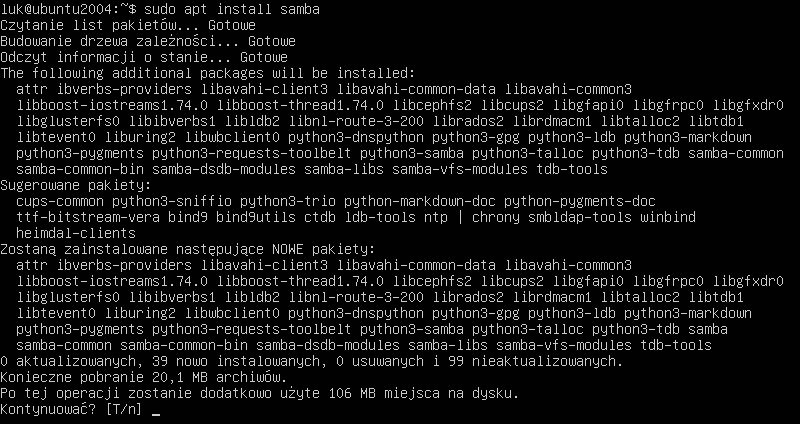Click the sudo apt install samba command
The image size is (800, 424).
pos(232,9)
